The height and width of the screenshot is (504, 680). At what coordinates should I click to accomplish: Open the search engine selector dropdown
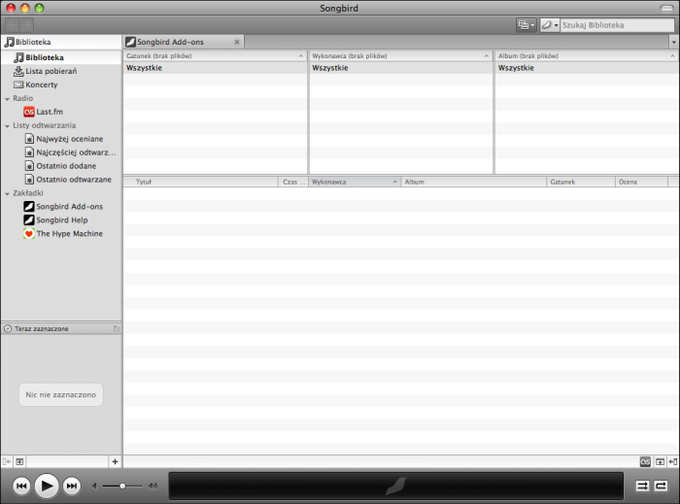[x=549, y=25]
